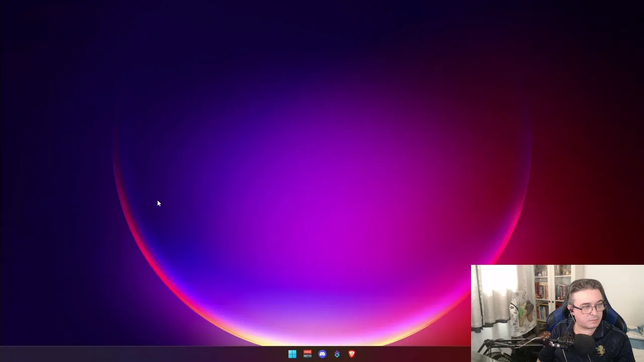Open the purple diamond-shaped taskbar app

337,354
